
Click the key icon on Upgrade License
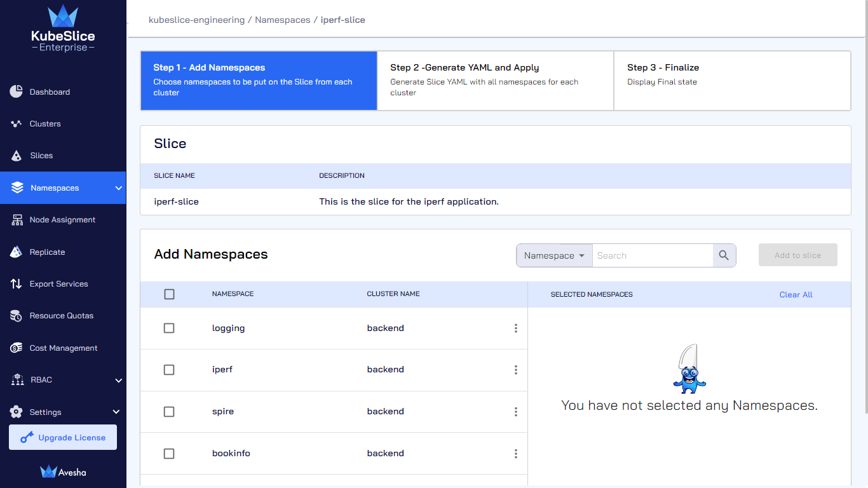tap(27, 438)
